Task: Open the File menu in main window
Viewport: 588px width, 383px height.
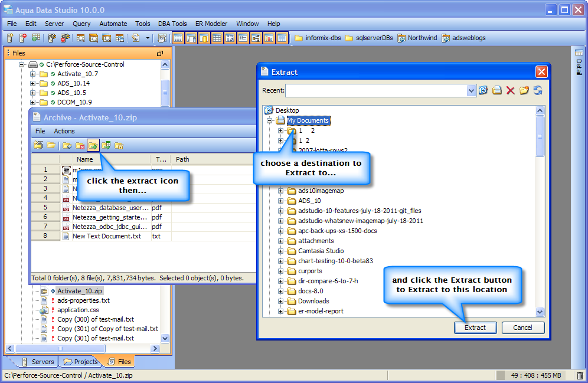Action: click(12, 24)
